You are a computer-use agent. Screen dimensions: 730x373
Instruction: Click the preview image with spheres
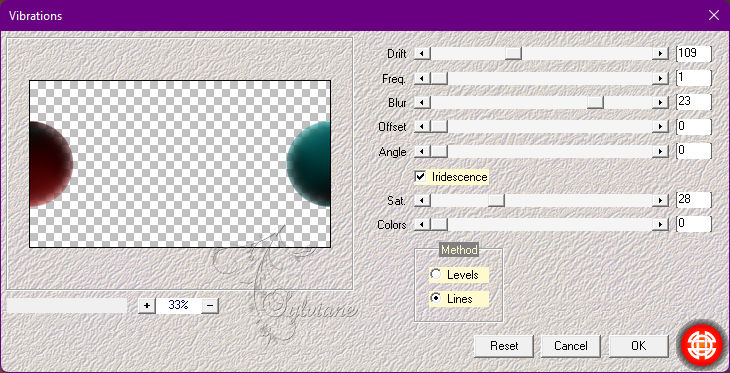point(180,164)
